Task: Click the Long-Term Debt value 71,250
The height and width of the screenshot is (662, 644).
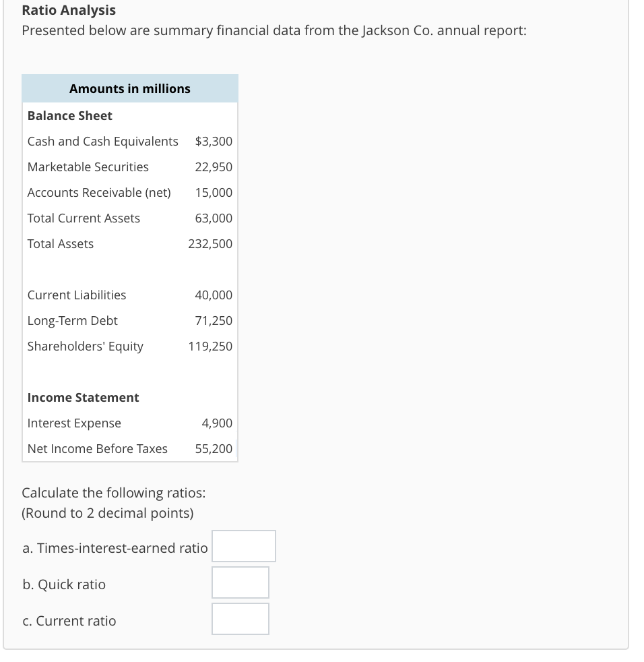Action: (x=214, y=320)
